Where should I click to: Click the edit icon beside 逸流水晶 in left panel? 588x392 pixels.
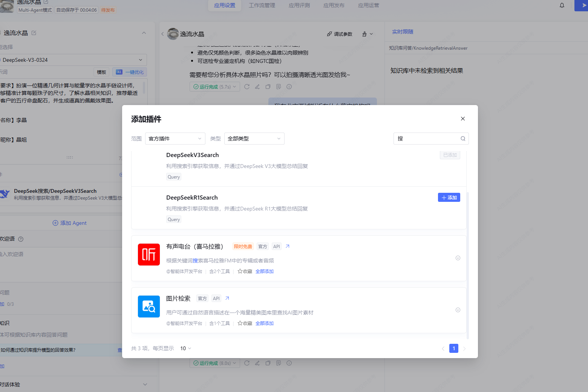[x=34, y=33]
